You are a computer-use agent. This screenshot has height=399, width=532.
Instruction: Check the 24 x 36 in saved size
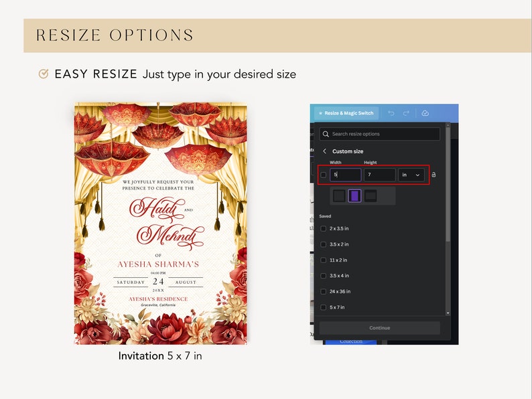tap(324, 291)
